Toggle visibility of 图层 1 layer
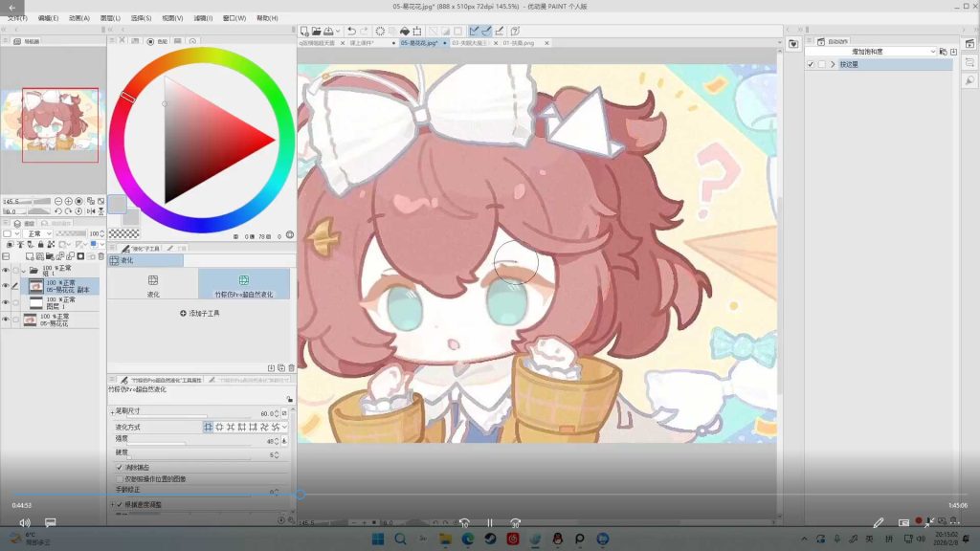The width and height of the screenshot is (980, 551). [x=6, y=303]
